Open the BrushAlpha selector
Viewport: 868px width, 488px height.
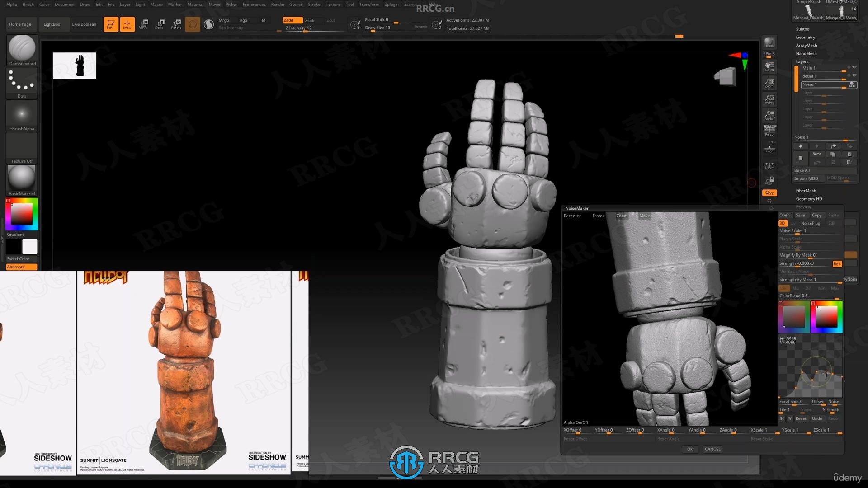22,116
